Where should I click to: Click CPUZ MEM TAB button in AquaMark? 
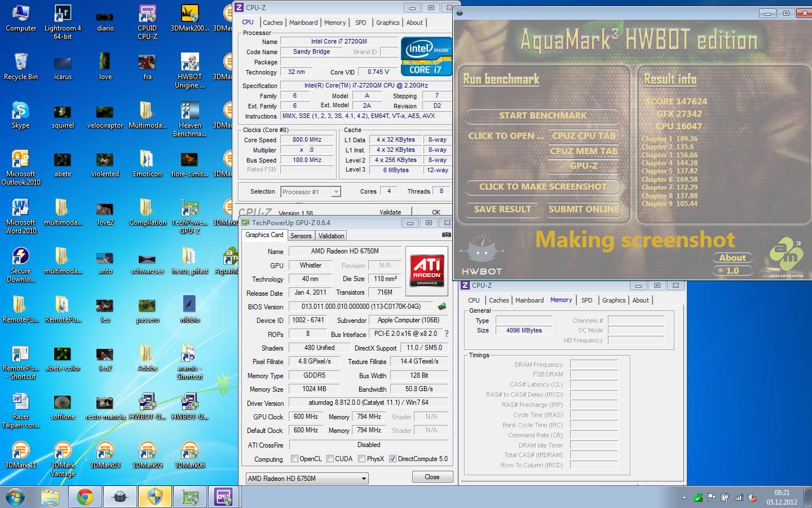584,151
